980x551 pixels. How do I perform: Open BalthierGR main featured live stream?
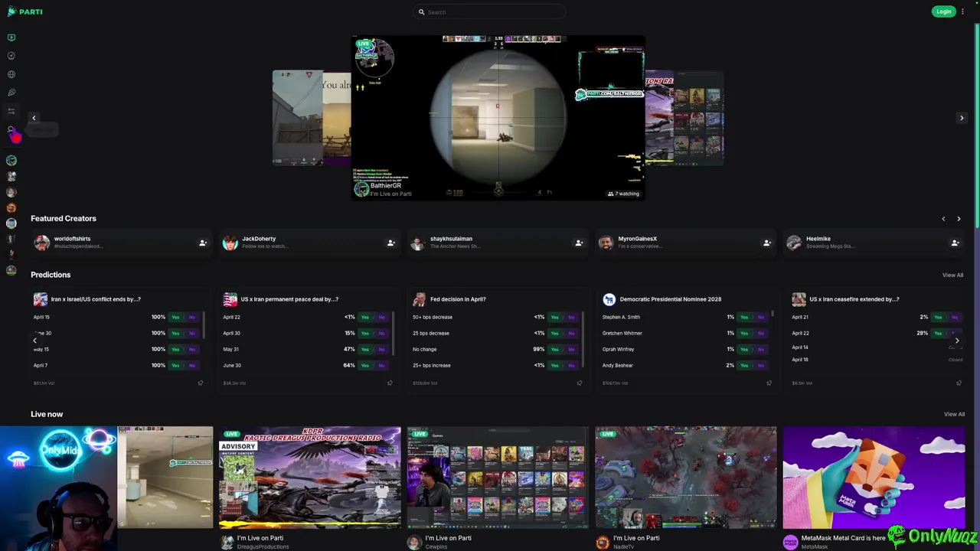coord(498,118)
